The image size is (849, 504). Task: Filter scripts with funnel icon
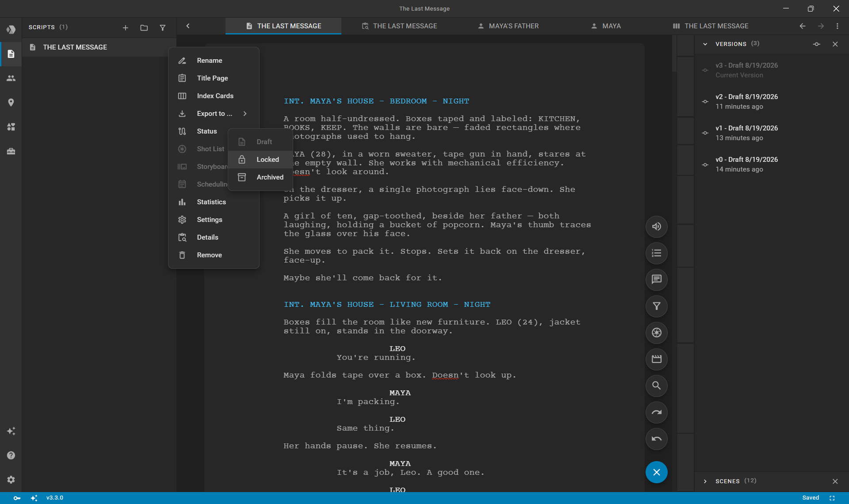pos(163,28)
